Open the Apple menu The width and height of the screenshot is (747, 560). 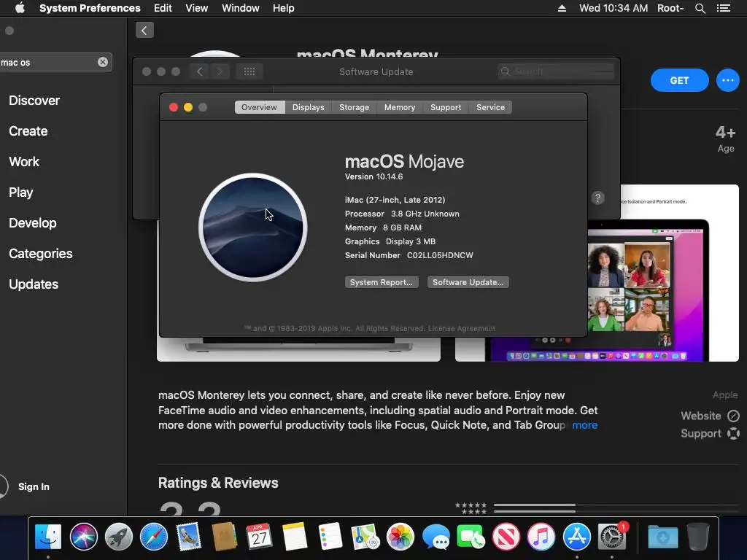[20, 8]
